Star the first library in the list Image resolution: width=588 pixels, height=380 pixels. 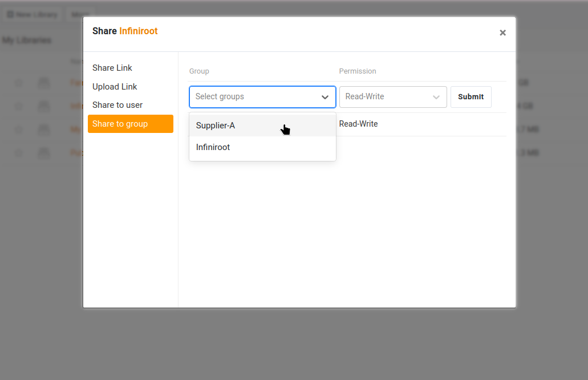(19, 83)
